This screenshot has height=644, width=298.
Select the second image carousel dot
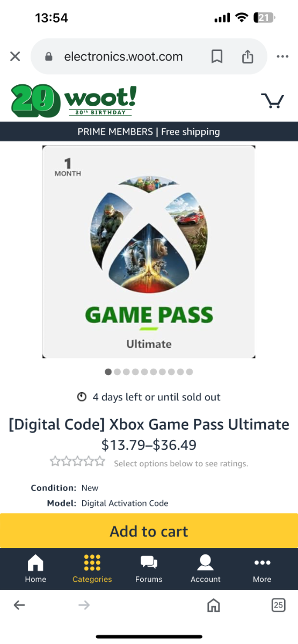117,371
